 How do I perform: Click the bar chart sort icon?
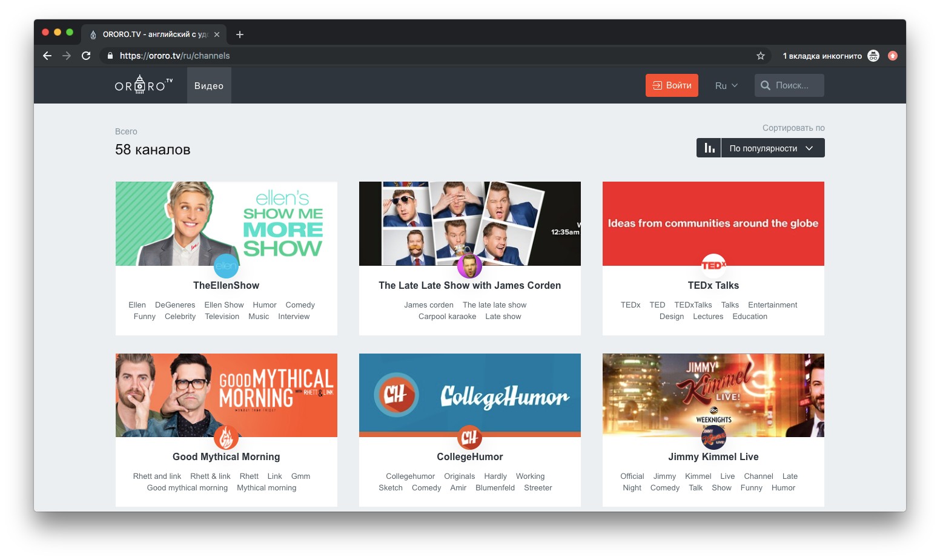coord(709,148)
